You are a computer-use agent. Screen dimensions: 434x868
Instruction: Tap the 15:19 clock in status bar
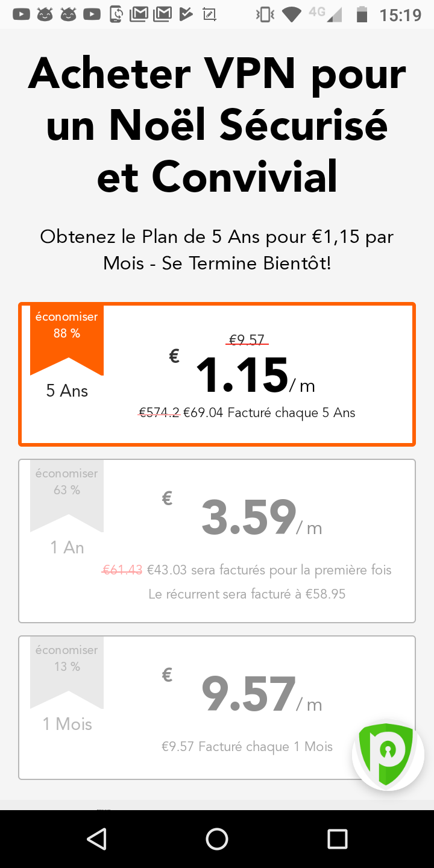tap(400, 14)
